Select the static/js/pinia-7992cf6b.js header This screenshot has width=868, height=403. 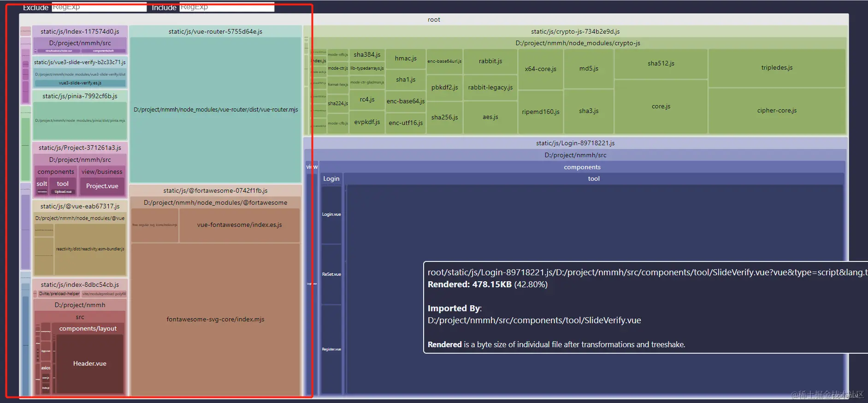(x=80, y=96)
